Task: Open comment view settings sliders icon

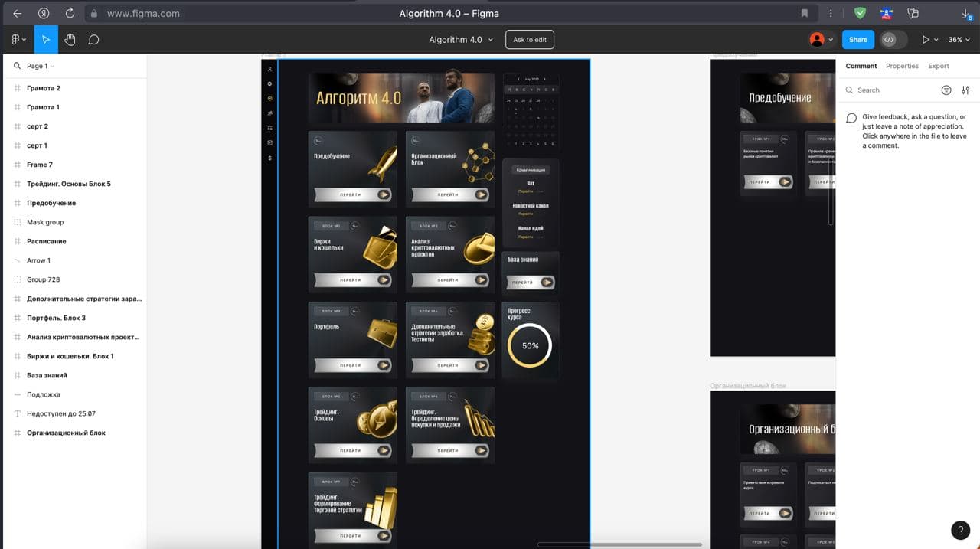Action: [x=965, y=90]
